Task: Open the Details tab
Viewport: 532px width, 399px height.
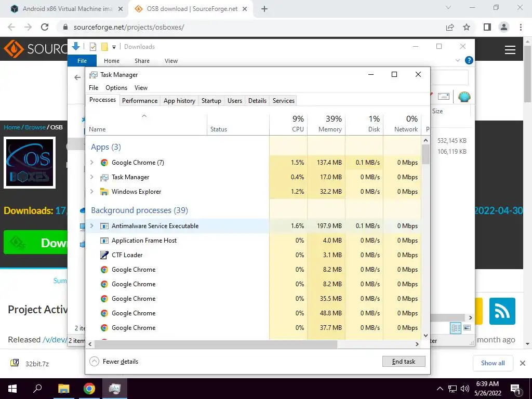Action: pos(257,101)
